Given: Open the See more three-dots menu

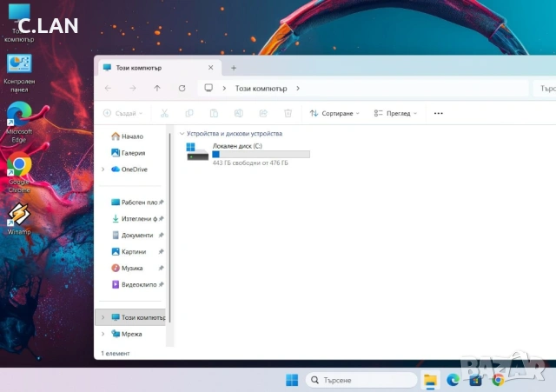Looking at the screenshot, I should (x=438, y=113).
